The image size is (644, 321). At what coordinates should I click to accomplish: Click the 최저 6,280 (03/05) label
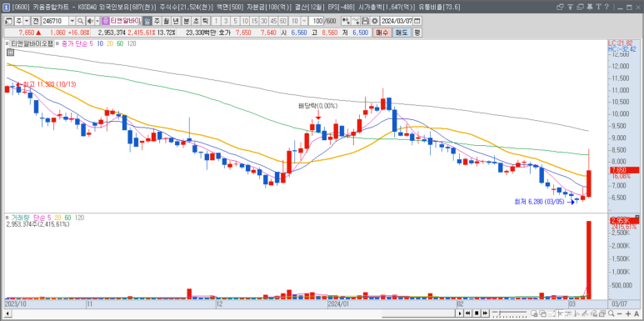(539, 202)
